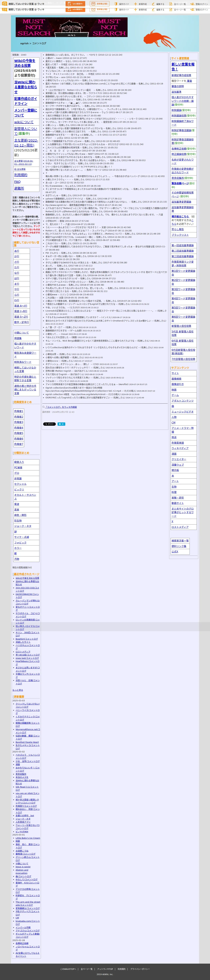This screenshot has height=980, width=210.
Task: Open ミュージックビデオ sub-content link
Action: click(x=182, y=412)
